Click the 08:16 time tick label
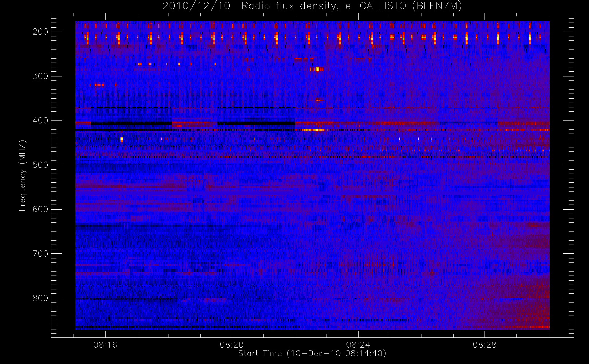 (105, 345)
